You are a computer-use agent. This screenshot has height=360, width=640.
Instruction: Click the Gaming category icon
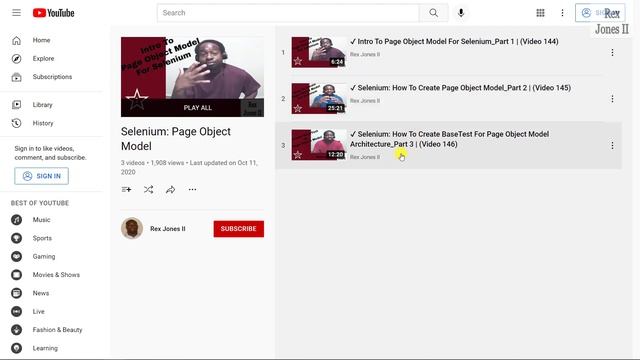point(16,256)
